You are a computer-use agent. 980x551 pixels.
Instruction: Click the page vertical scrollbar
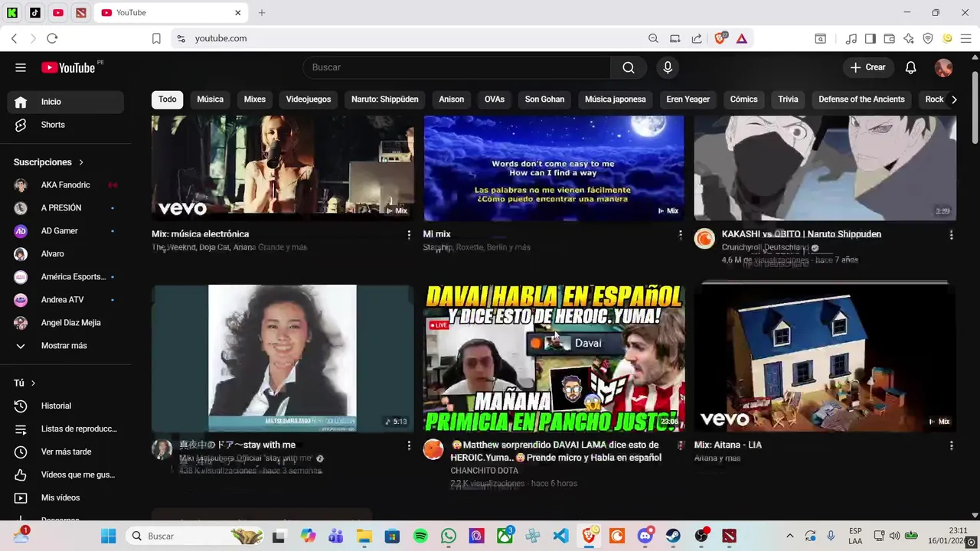(975, 107)
